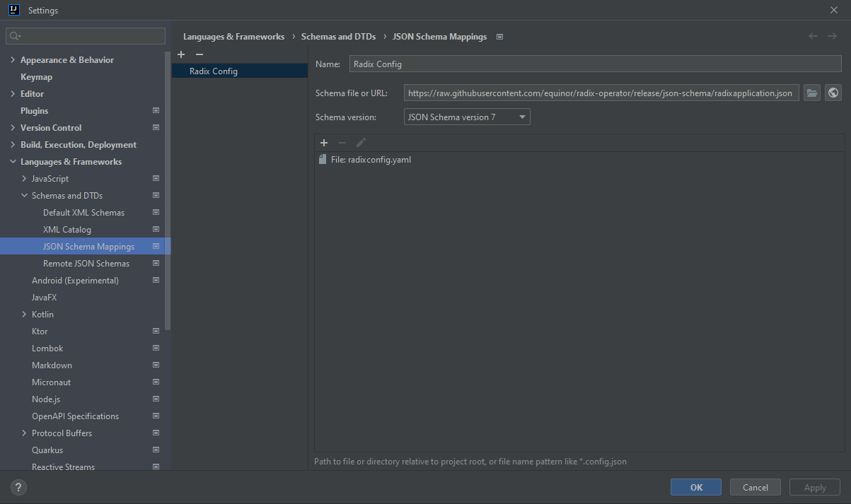Confirm settings with OK button
This screenshot has height=504, width=851.
point(695,487)
